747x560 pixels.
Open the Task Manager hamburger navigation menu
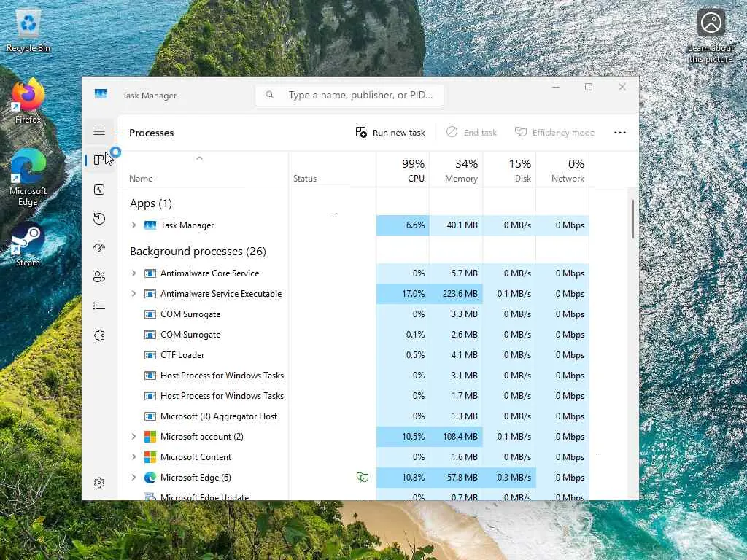pyautogui.click(x=99, y=131)
